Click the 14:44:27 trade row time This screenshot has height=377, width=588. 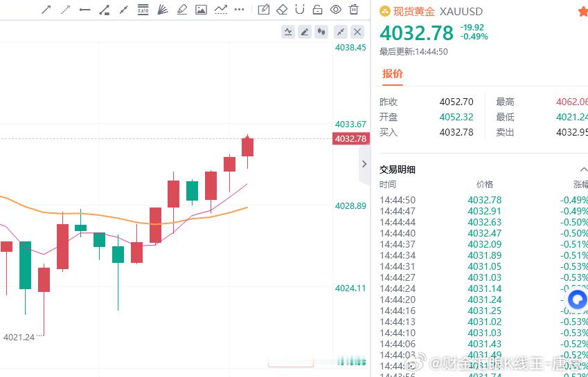click(398, 277)
